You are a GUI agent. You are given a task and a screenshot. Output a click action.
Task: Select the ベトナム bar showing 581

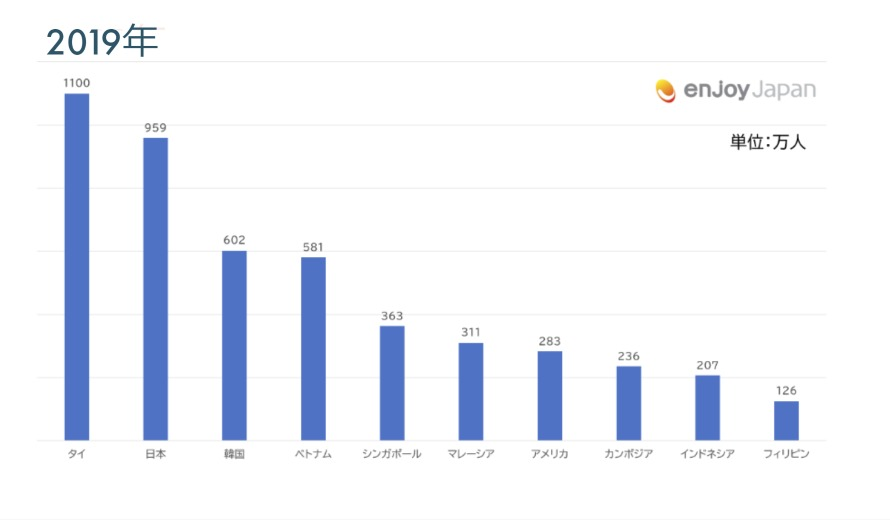pyautogui.click(x=313, y=349)
